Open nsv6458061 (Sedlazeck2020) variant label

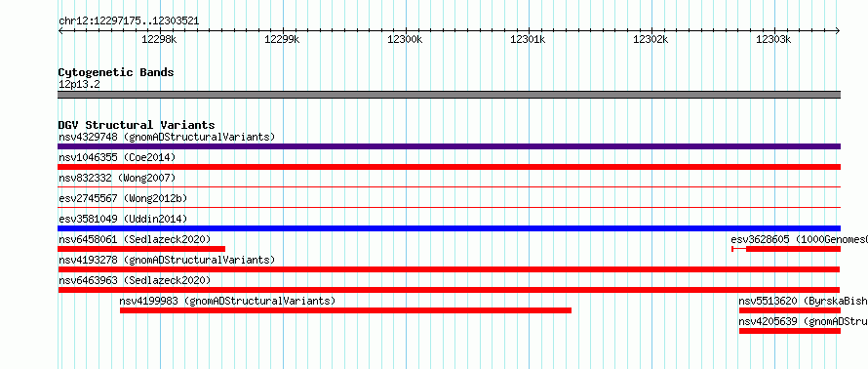tap(135, 239)
